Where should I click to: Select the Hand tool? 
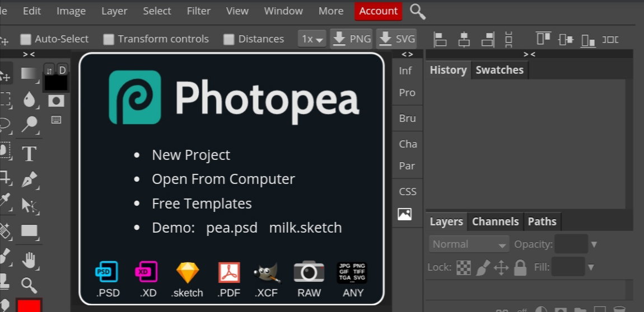tap(30, 260)
